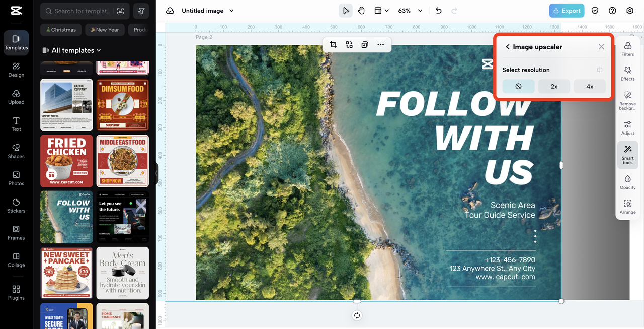Screen dimensions: 644x329
Task: Select the New Year category chip
Action: (x=105, y=30)
